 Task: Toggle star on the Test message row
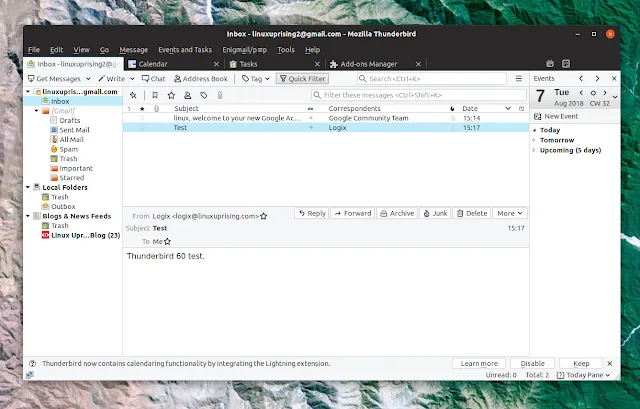click(x=142, y=128)
